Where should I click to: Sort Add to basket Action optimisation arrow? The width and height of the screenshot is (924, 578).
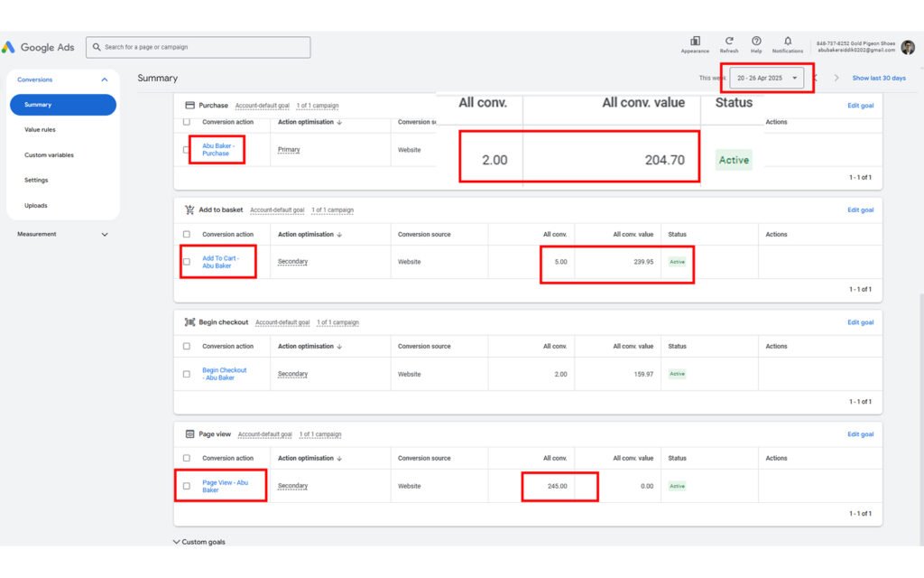pos(339,235)
